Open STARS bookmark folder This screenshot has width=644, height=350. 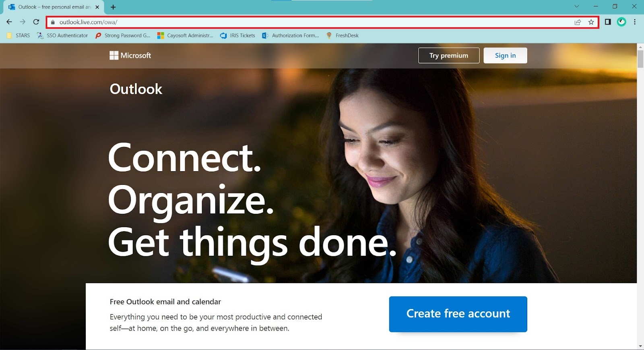tap(19, 35)
